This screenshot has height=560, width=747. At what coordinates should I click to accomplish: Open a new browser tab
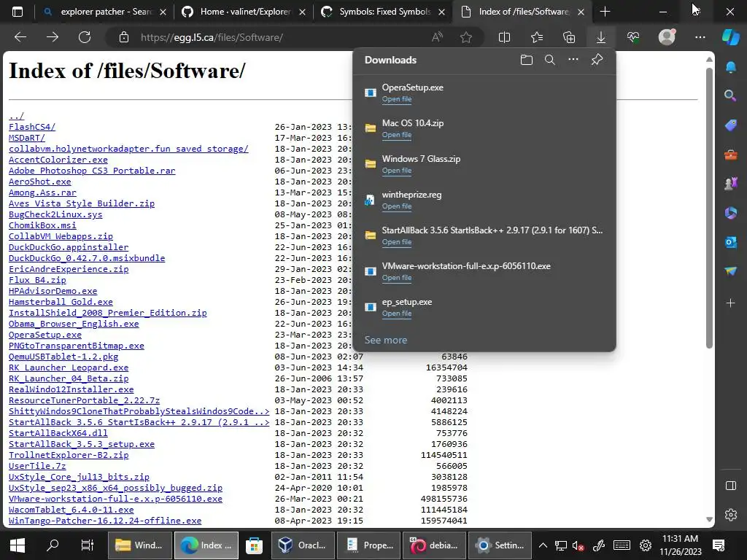tap(605, 12)
